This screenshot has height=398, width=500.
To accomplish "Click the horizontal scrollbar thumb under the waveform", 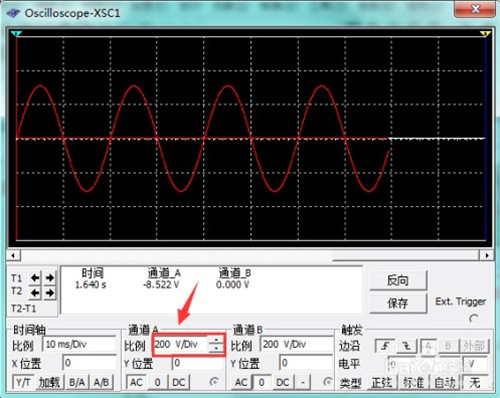I will tap(406, 255).
